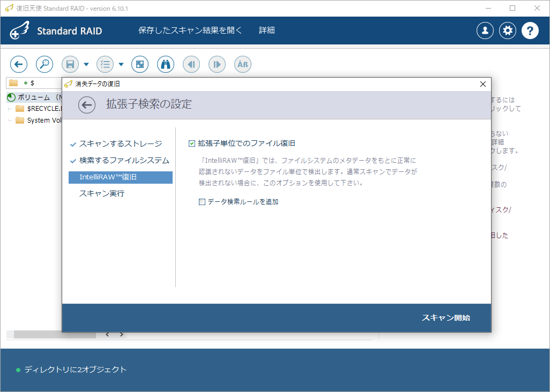The image size is (550, 392).
Task: Click the dialog back arrow beside 拡張子検索の設定
Action: click(x=87, y=105)
